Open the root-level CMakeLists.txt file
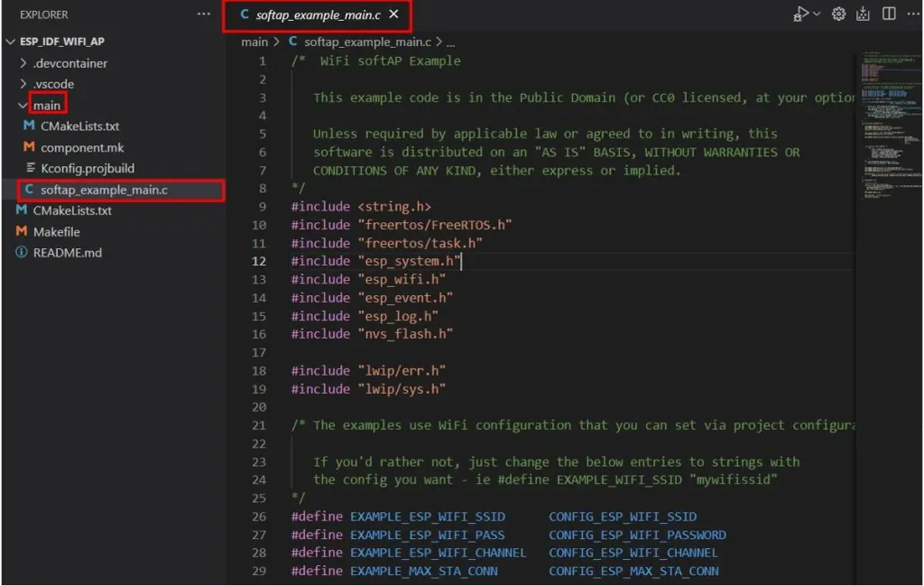The height and width of the screenshot is (586, 924). point(72,210)
